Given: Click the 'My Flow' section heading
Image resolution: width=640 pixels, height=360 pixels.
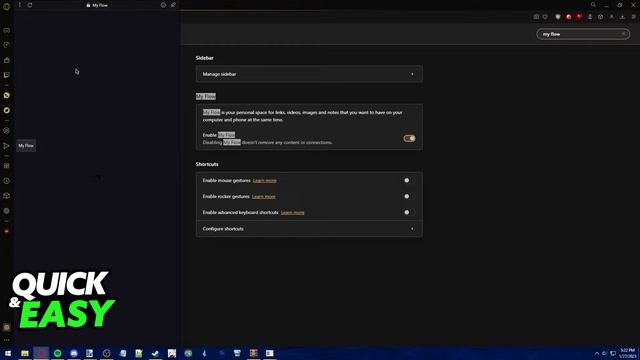Looking at the screenshot, I should pyautogui.click(x=206, y=96).
